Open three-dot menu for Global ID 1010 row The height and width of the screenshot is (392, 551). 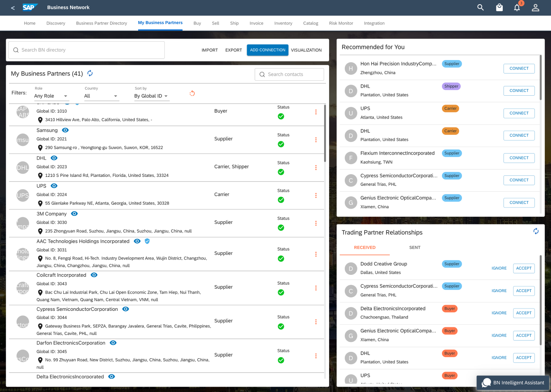click(316, 112)
